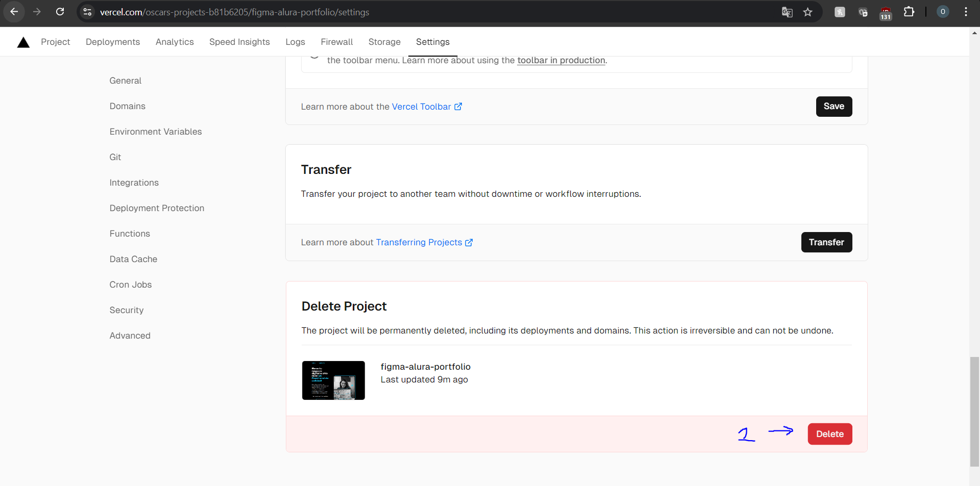Open Security settings in sidebar

127,310
